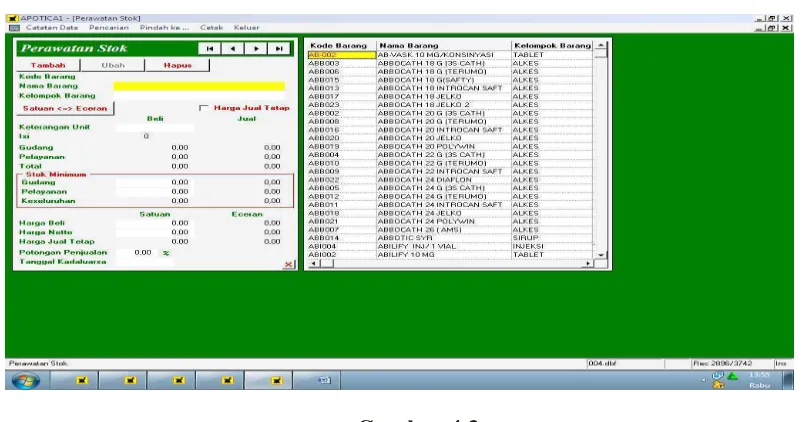This screenshot has width=804, height=422.
Task: Click green network tray icon
Action: pyautogui.click(x=733, y=376)
